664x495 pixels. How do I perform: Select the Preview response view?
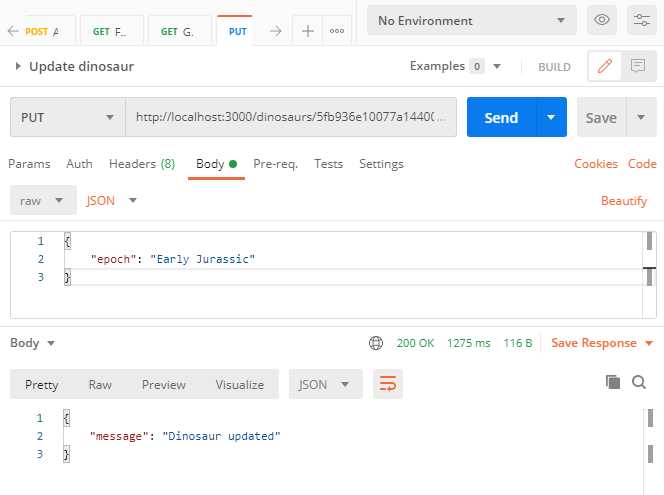164,384
